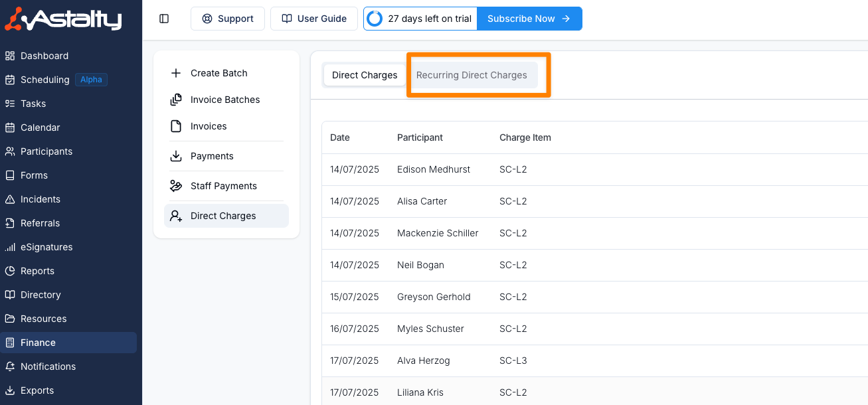Open the Support button

click(x=228, y=19)
